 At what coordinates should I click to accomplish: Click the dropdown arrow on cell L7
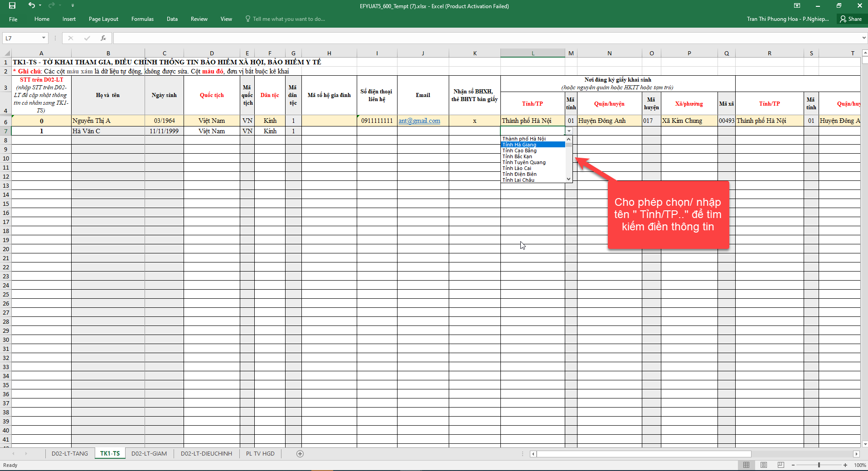coord(569,131)
